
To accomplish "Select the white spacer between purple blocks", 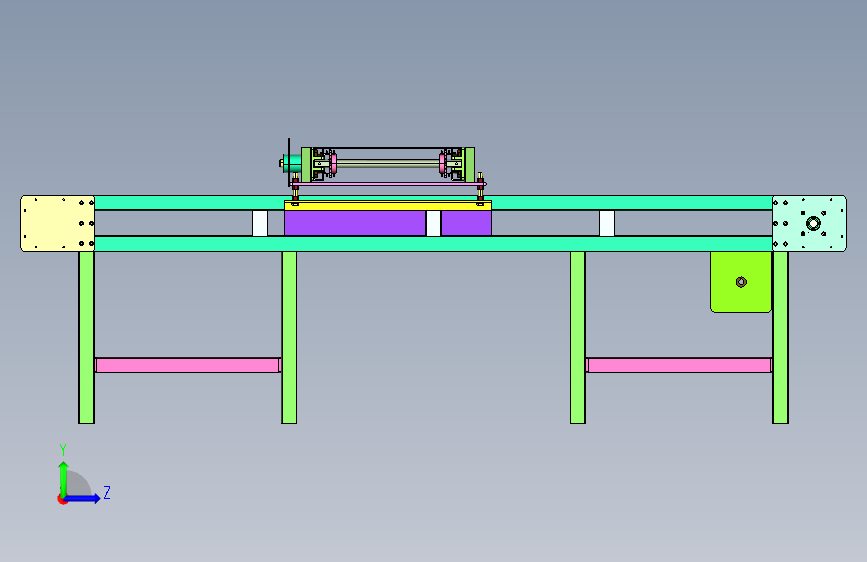I will [x=434, y=223].
